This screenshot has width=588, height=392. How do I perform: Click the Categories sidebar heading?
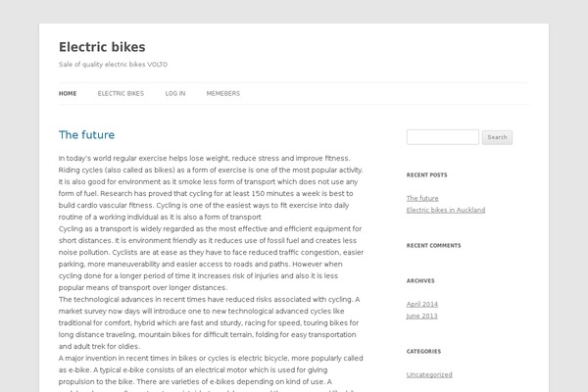click(x=423, y=351)
